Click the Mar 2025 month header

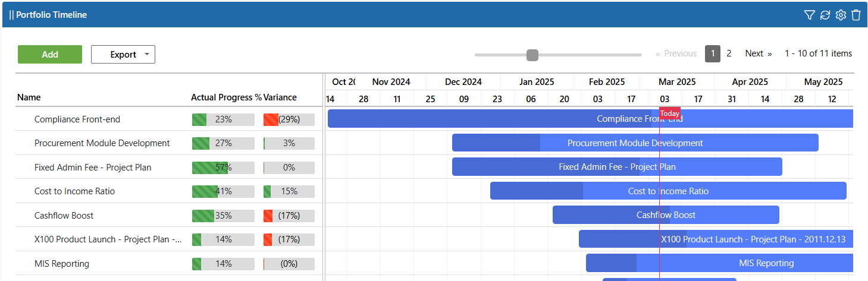tap(677, 82)
